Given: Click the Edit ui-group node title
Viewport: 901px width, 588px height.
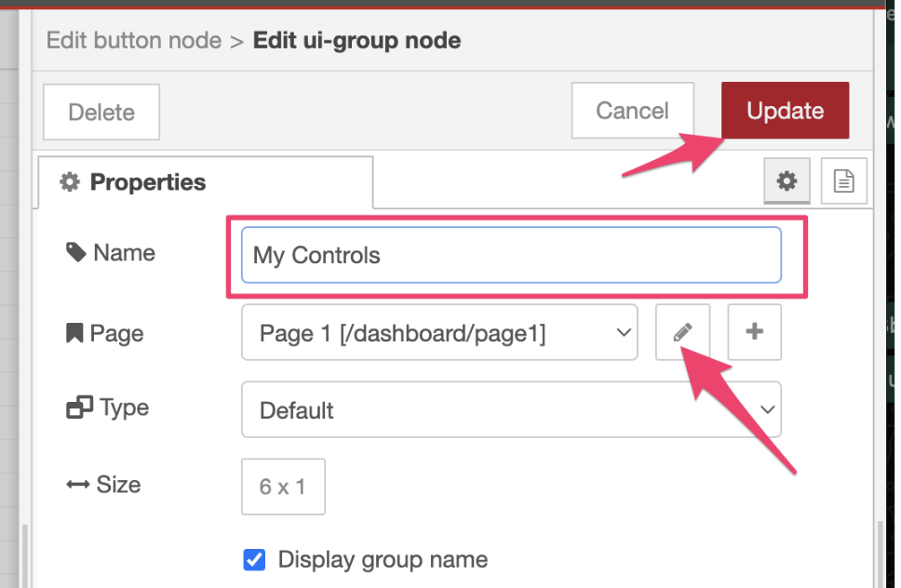Looking at the screenshot, I should pyautogui.click(x=356, y=41).
